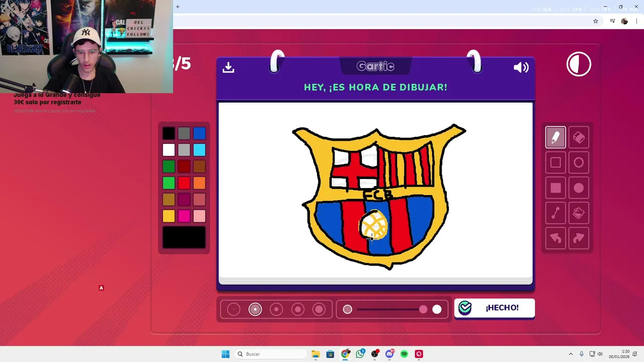Open the browser media control icon

[x=612, y=21]
